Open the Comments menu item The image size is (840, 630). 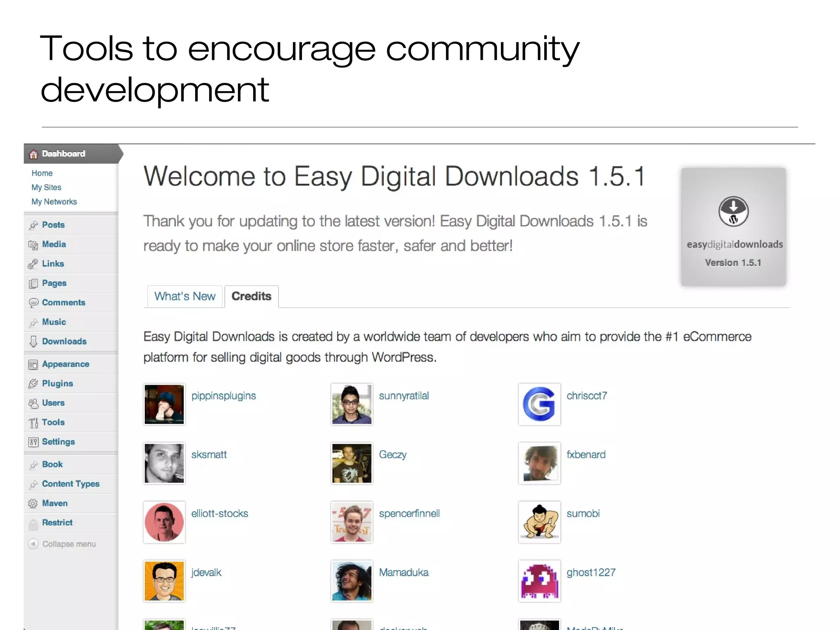[71, 303]
